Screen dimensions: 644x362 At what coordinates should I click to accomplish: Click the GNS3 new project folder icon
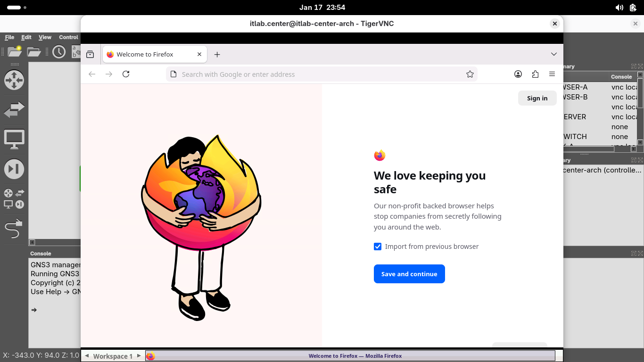pos(15,51)
